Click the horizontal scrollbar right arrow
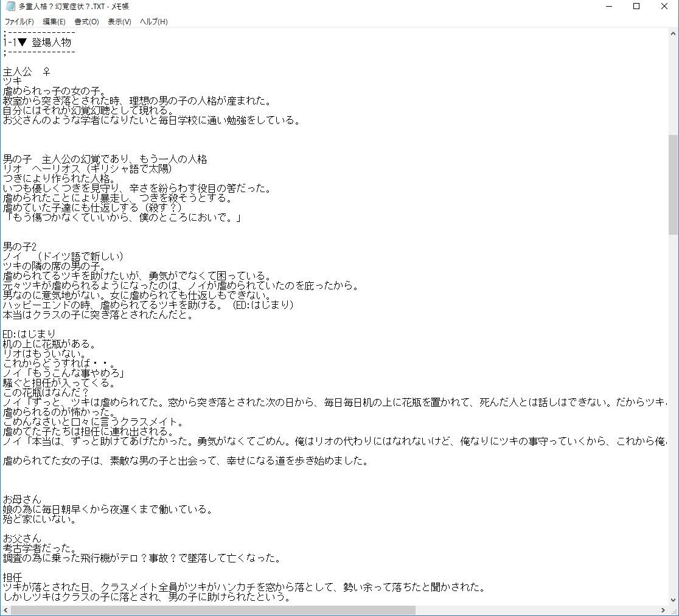 click(663, 611)
